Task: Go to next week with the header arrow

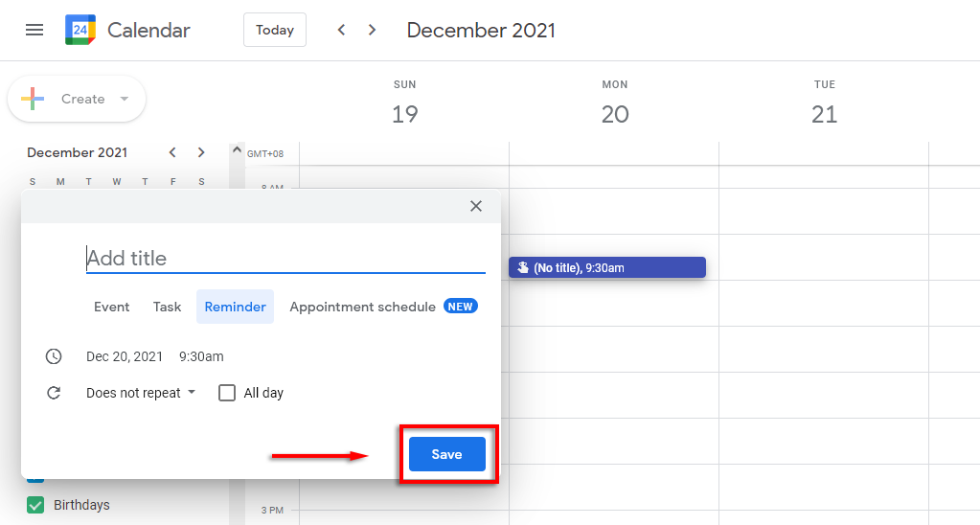Action: [372, 30]
